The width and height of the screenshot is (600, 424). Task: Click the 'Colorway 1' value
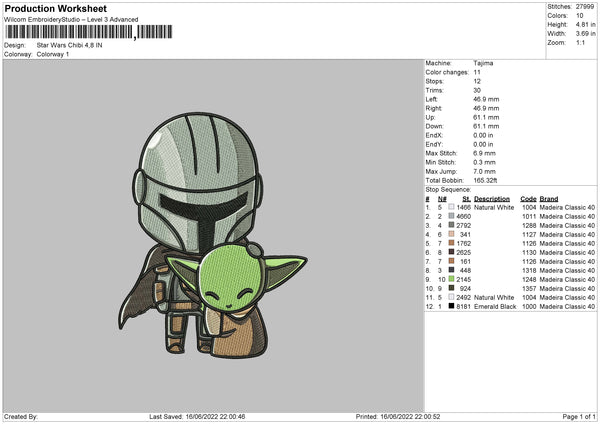coord(53,54)
